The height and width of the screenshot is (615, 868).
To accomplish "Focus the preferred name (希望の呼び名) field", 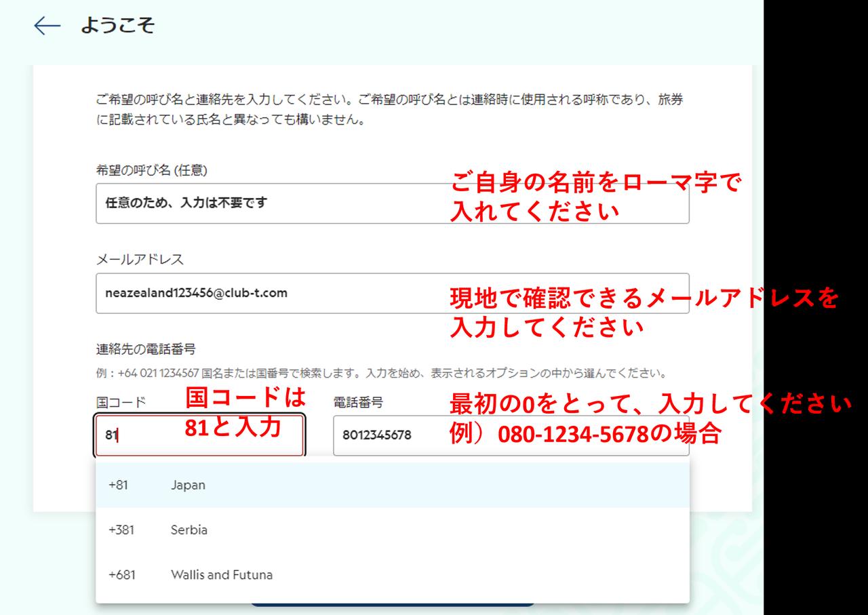I will click(x=393, y=203).
